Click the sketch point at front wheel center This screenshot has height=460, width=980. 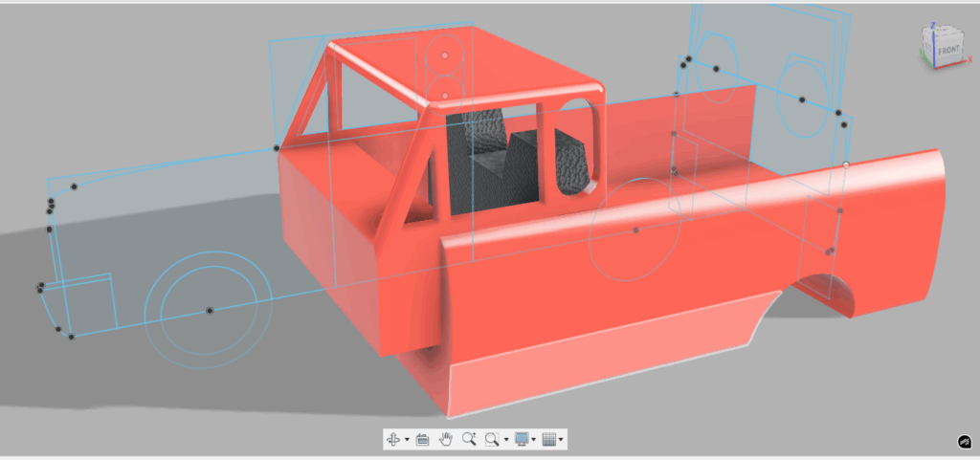tap(210, 311)
